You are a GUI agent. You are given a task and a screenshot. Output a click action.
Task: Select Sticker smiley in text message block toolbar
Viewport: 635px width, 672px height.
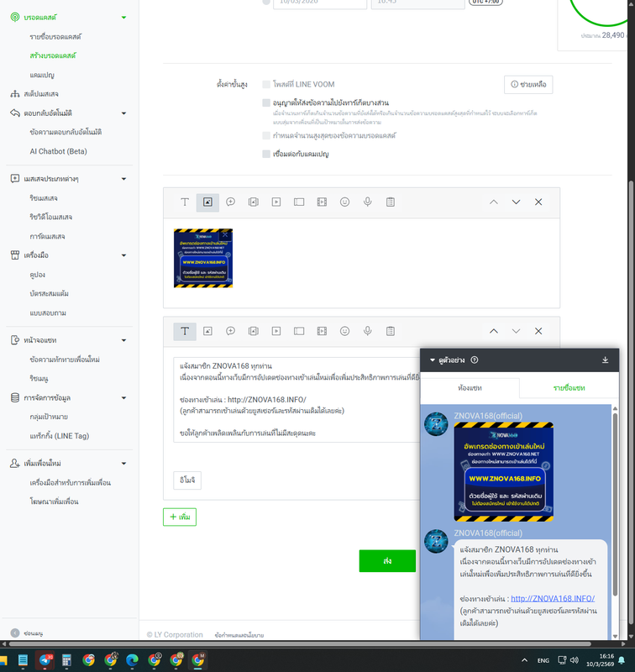pos(345,331)
